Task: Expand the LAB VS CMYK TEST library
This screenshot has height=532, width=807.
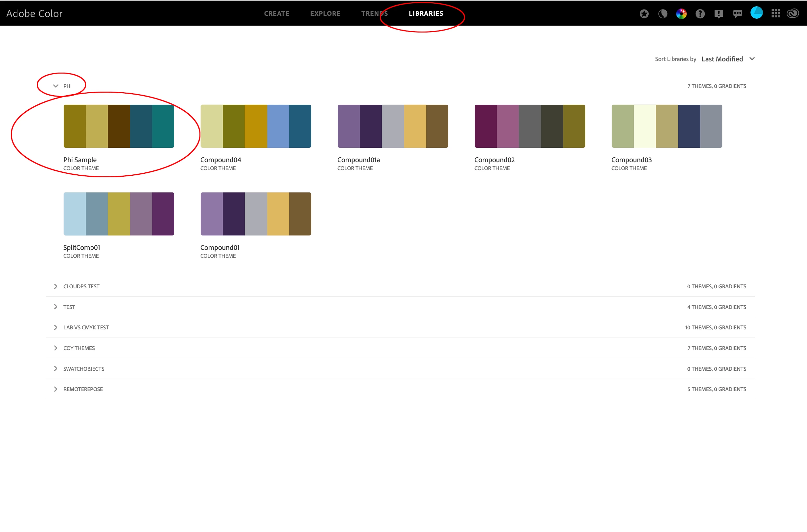Action: pyautogui.click(x=56, y=327)
